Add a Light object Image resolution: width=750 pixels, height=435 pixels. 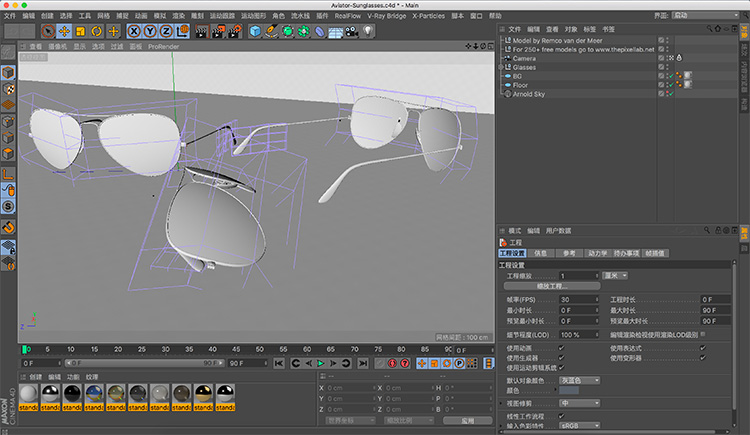click(367, 32)
